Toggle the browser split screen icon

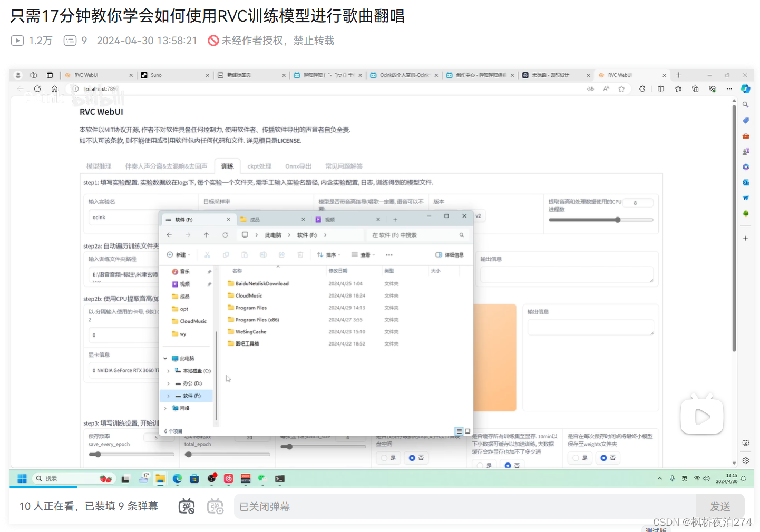(661, 89)
